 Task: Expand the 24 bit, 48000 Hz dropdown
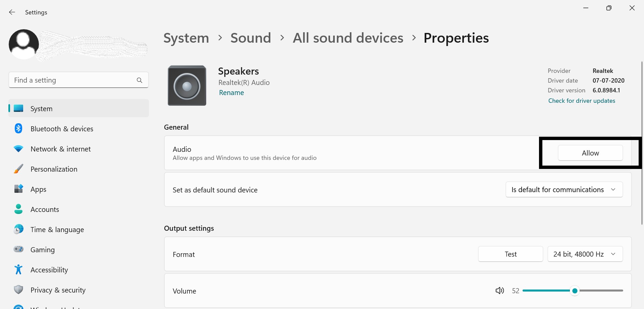pyautogui.click(x=585, y=254)
